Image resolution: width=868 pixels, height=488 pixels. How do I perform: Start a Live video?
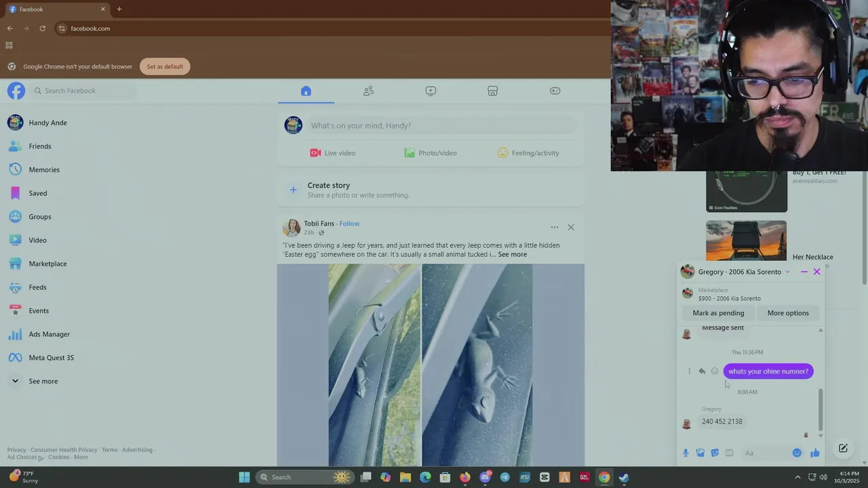[x=333, y=153]
